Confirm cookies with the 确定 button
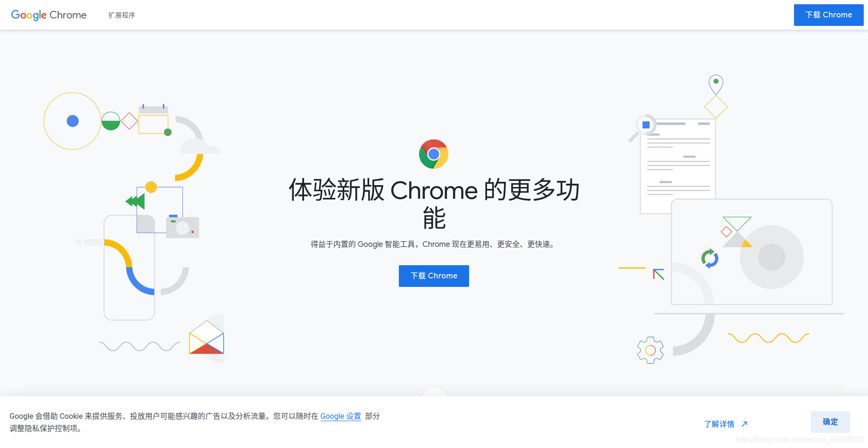 tap(830, 422)
